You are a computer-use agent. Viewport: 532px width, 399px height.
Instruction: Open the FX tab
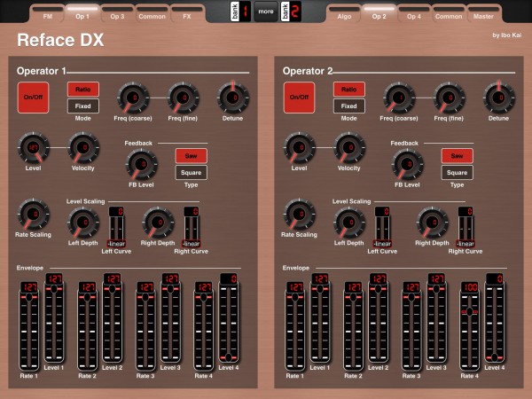[x=187, y=14]
